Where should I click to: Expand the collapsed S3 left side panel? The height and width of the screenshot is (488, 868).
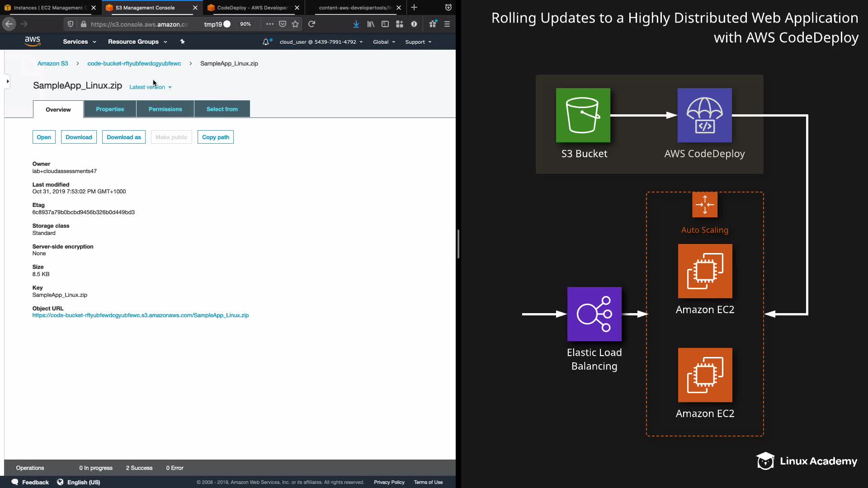click(x=7, y=81)
